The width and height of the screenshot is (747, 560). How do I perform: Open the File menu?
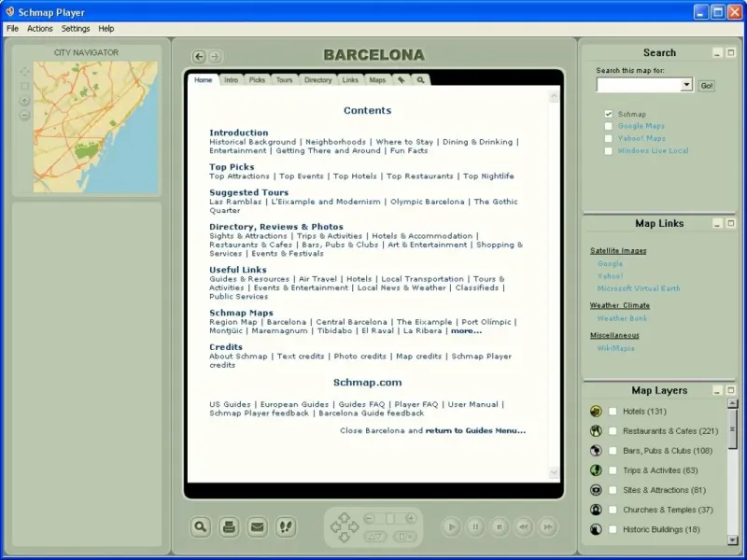(x=13, y=29)
